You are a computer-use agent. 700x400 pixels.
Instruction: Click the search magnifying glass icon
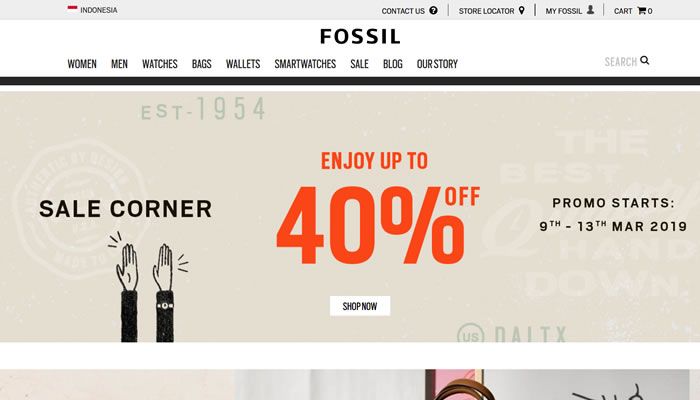pyautogui.click(x=644, y=60)
